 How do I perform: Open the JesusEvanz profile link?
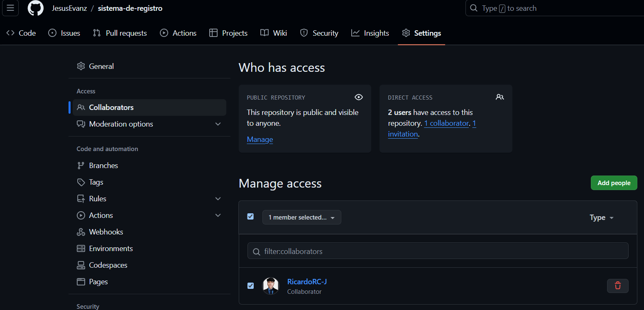[69, 8]
